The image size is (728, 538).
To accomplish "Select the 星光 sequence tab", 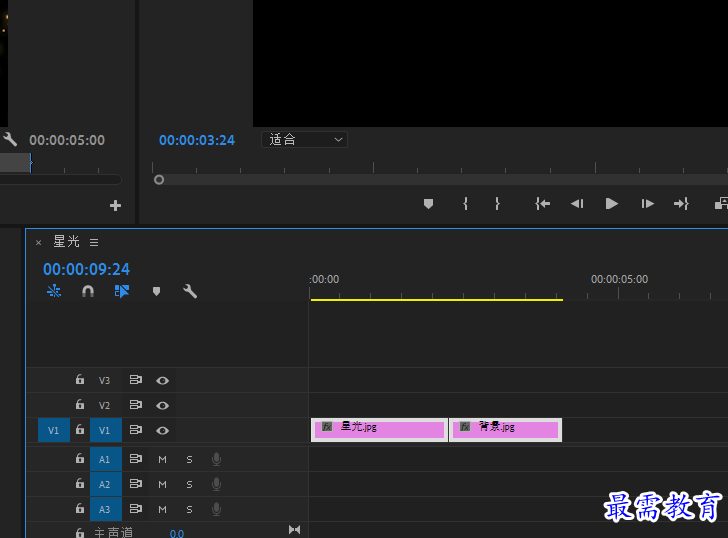I will tap(66, 242).
